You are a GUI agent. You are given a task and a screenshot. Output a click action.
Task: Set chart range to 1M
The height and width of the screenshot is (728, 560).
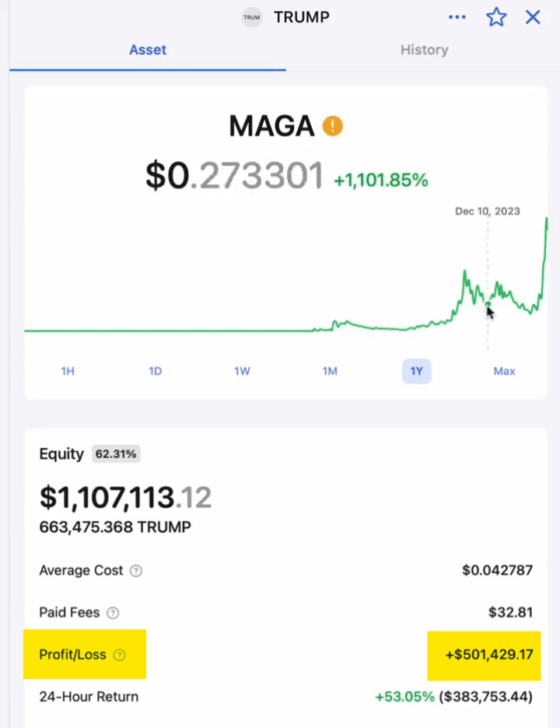(x=330, y=371)
